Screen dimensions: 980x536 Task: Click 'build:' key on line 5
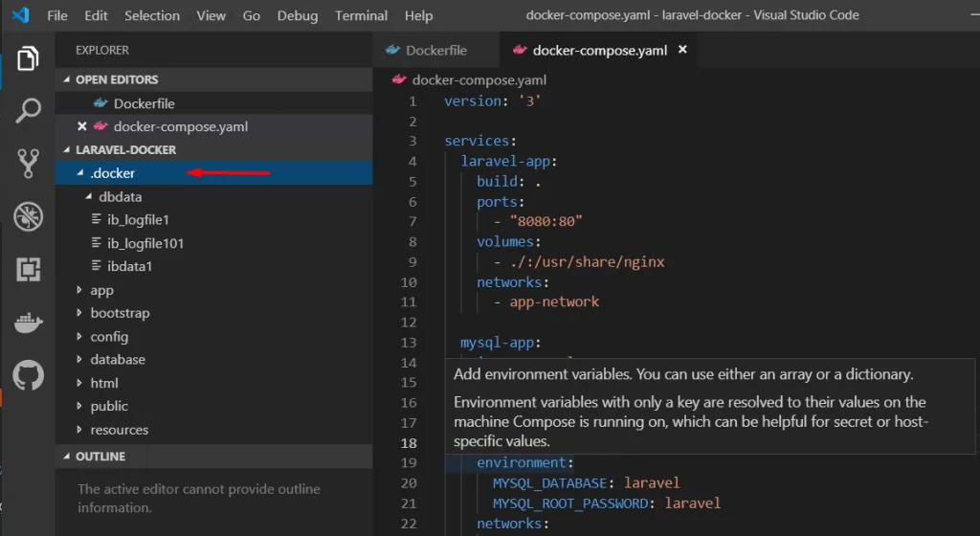click(501, 181)
